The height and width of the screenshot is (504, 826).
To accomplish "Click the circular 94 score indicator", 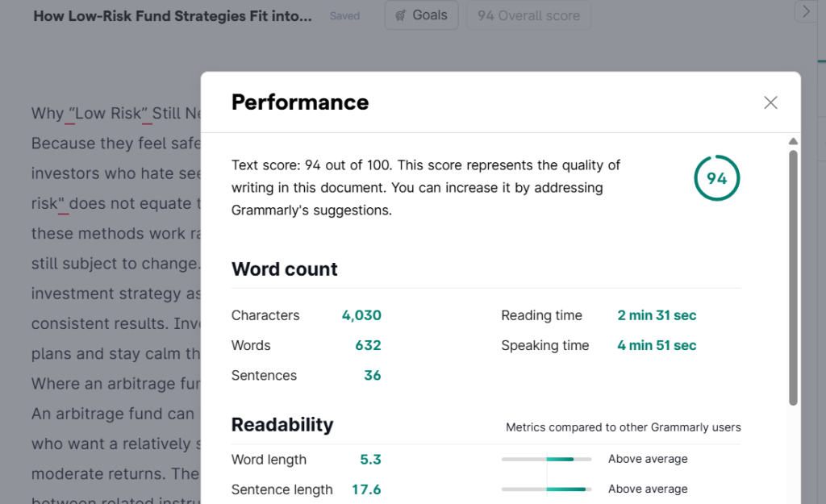I will (x=716, y=178).
